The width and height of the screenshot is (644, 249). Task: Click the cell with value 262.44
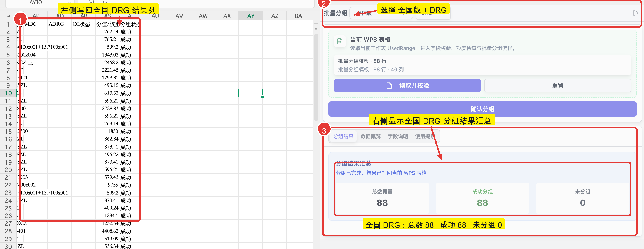pyautogui.click(x=107, y=32)
